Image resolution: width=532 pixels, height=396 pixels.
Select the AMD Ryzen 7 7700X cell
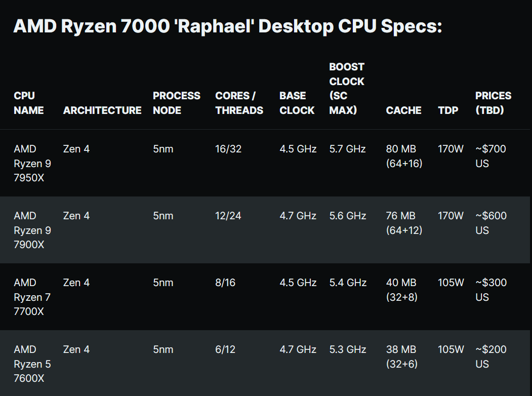[32, 297]
